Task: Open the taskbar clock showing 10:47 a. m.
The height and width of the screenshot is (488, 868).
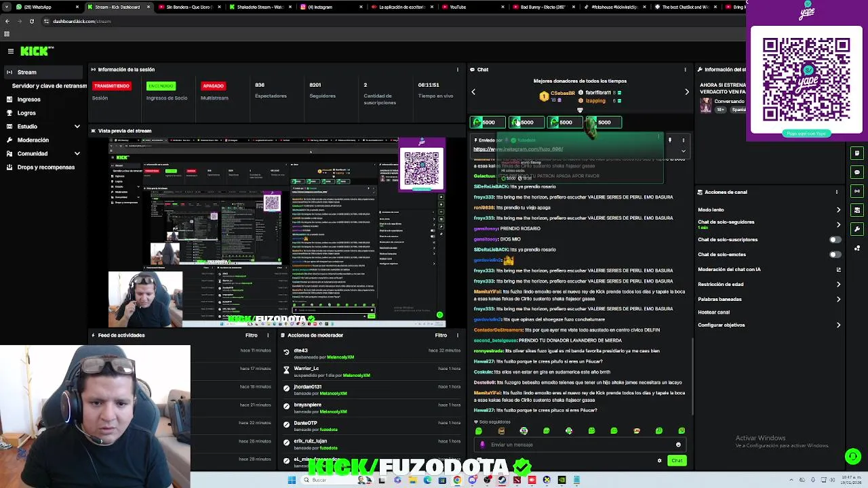Action: tap(852, 480)
